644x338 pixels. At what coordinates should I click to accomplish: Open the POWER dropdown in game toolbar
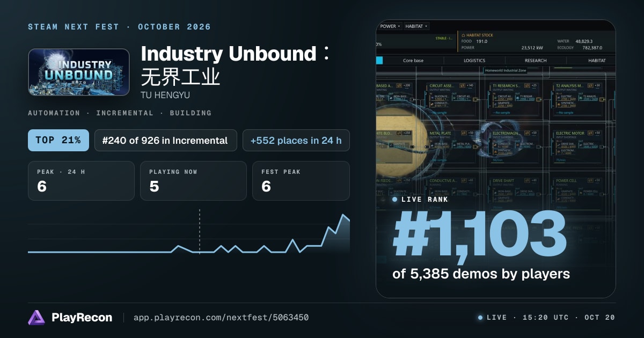[390, 26]
